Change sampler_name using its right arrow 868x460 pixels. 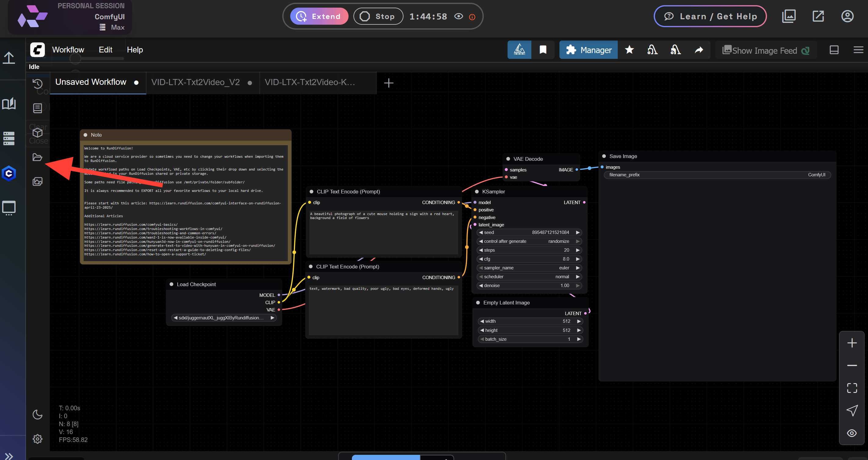point(578,268)
